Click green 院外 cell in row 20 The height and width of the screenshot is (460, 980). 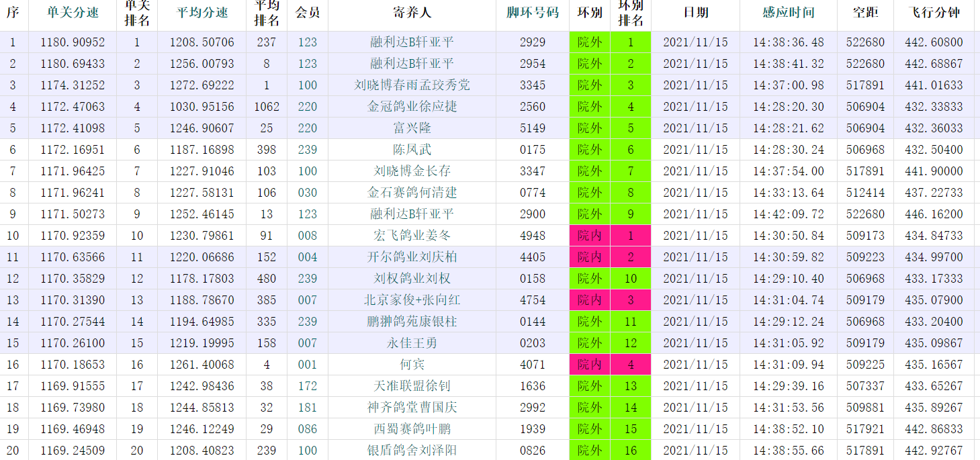589,451
